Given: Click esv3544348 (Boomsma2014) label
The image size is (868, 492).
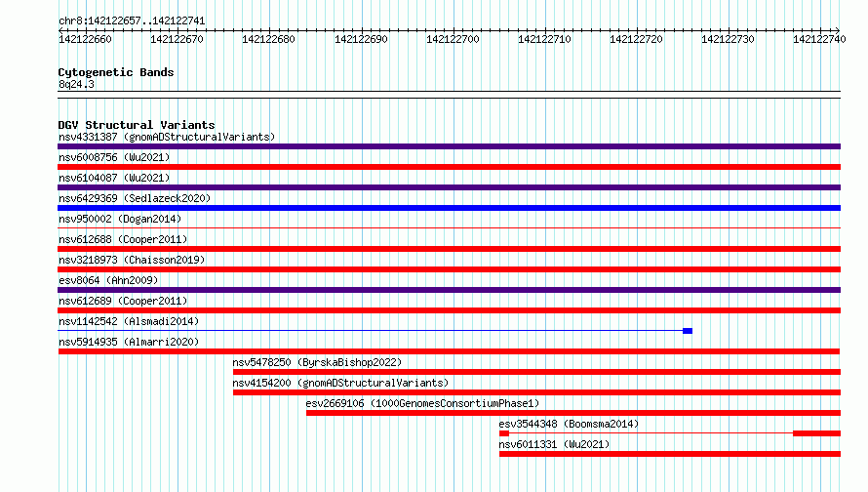Looking at the screenshot, I should click(569, 424).
